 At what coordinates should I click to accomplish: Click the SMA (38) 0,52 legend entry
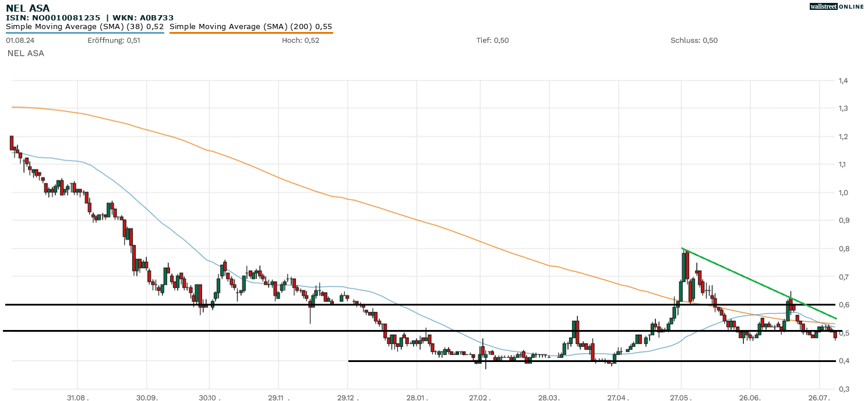tap(85, 26)
